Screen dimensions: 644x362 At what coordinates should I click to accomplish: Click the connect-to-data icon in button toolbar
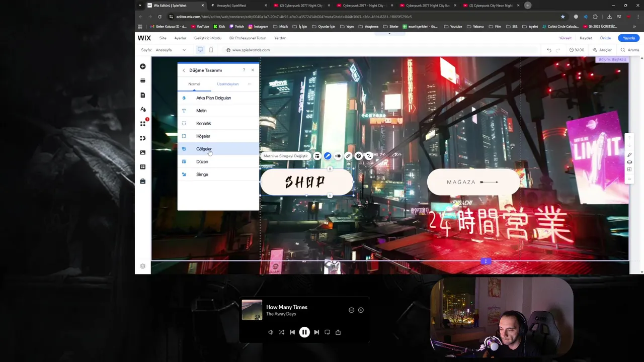[369, 156]
